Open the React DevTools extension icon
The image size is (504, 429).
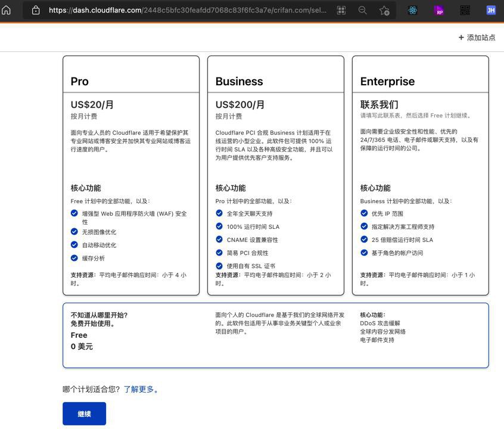pyautogui.click(x=413, y=10)
